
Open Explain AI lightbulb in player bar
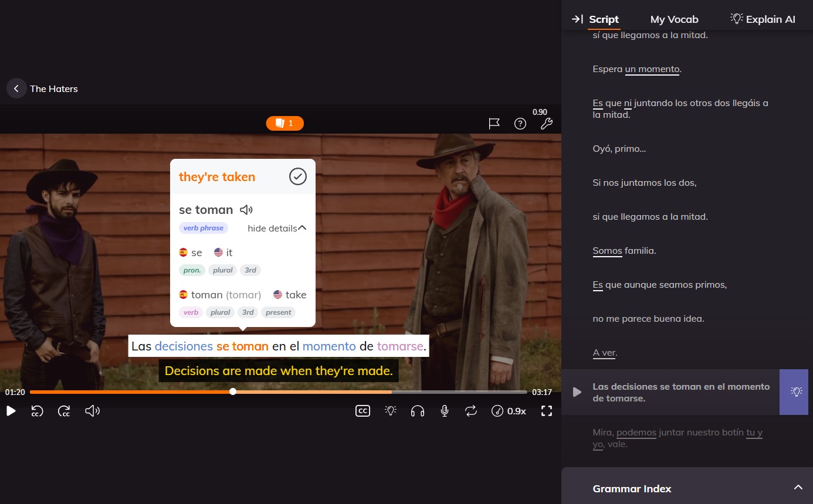pos(391,411)
